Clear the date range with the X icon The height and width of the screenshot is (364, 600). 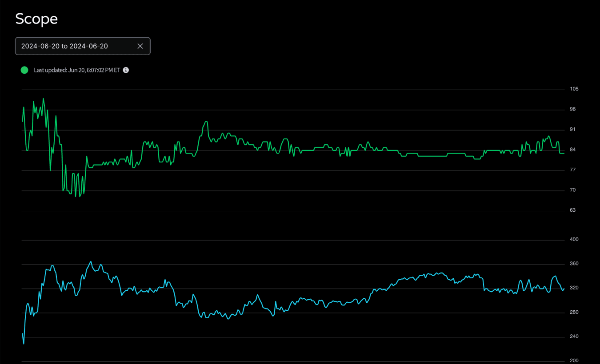[140, 46]
